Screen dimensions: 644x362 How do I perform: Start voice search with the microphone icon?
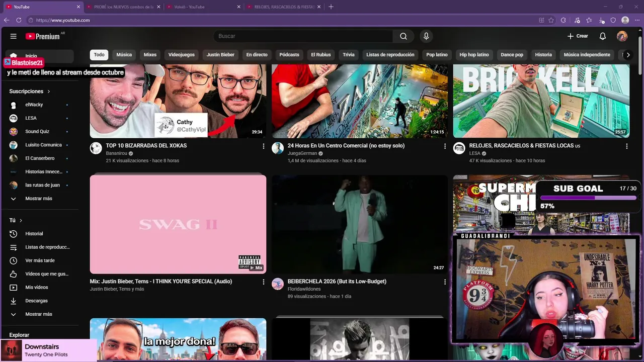pyautogui.click(x=426, y=36)
